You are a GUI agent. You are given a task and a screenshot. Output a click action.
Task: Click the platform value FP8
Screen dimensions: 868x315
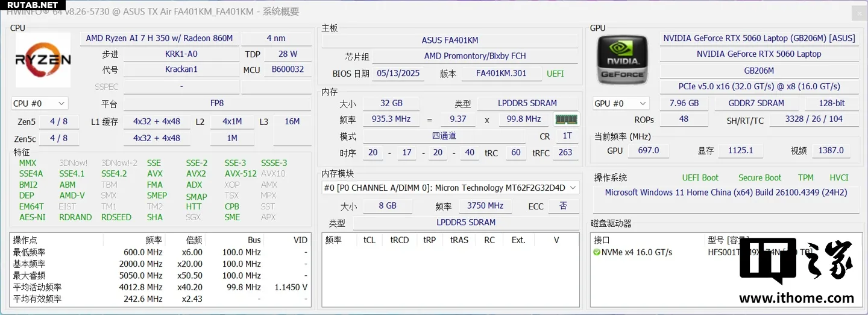[217, 103]
